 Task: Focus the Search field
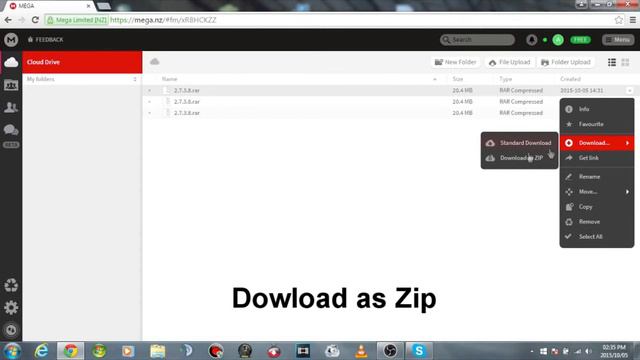477,40
